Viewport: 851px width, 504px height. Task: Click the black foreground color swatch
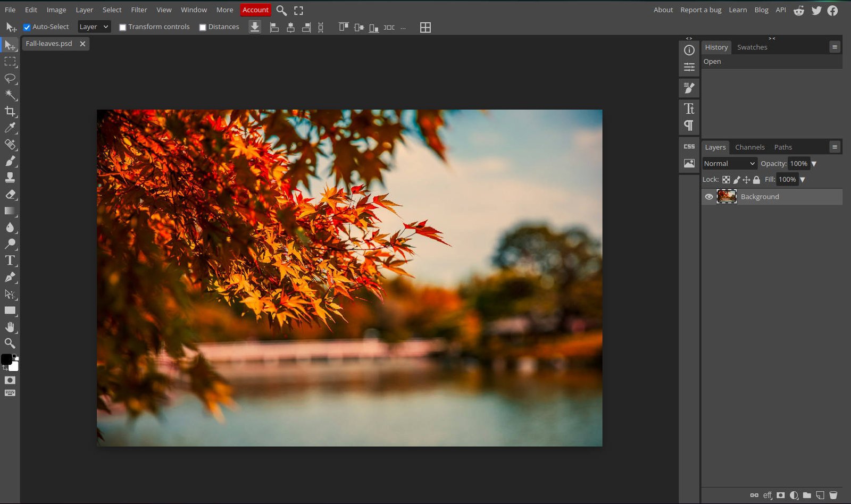point(6,359)
